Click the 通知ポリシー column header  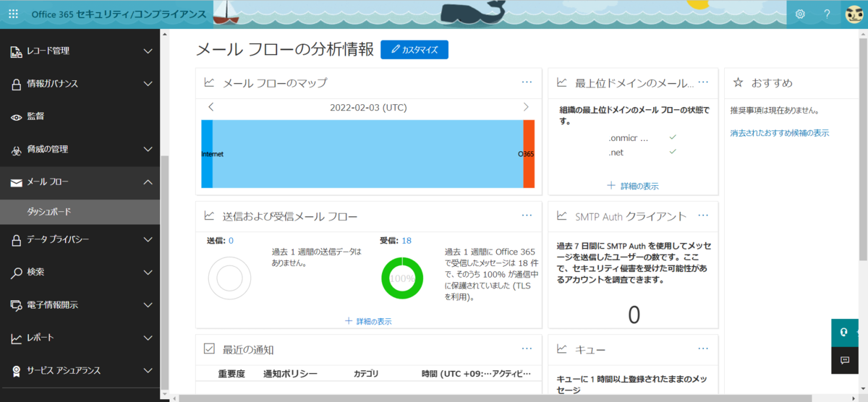[x=291, y=374]
